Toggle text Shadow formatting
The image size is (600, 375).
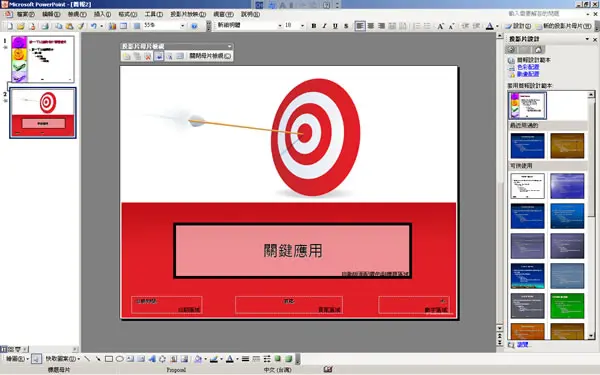pyautogui.click(x=346, y=26)
